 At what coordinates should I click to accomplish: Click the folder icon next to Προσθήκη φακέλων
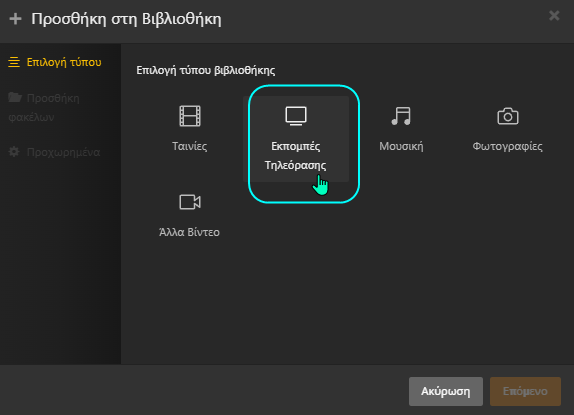pos(15,97)
